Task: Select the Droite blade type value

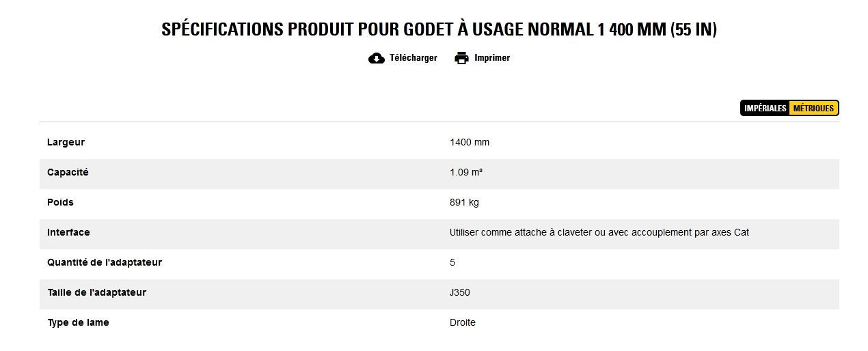Action: (x=463, y=323)
